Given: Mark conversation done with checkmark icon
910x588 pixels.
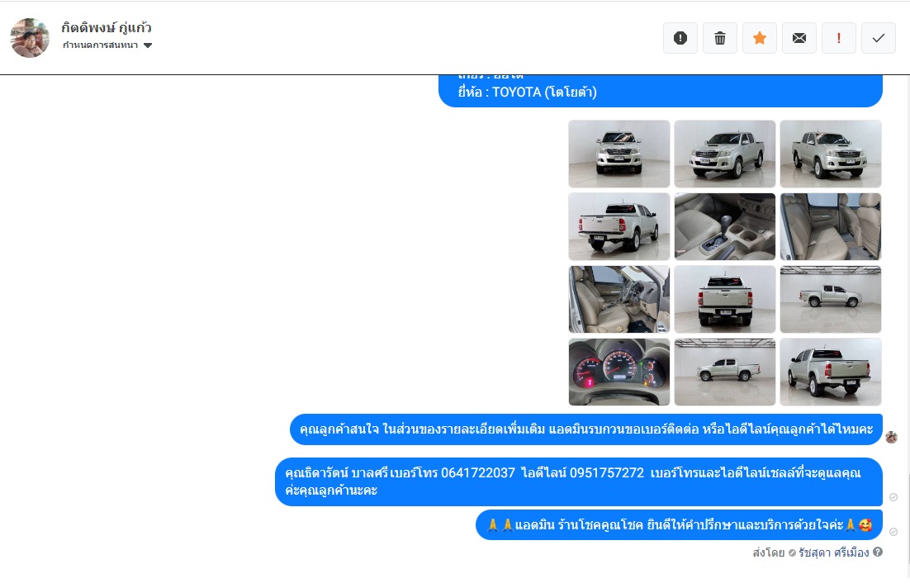Looking at the screenshot, I should (878, 38).
